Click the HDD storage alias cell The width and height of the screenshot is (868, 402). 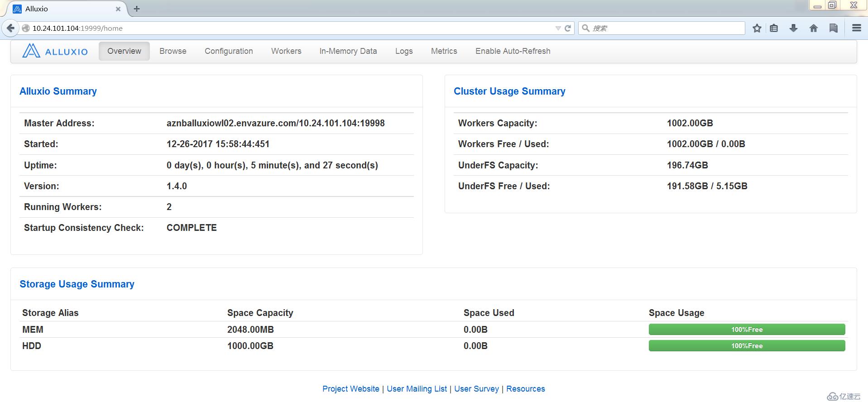click(32, 346)
